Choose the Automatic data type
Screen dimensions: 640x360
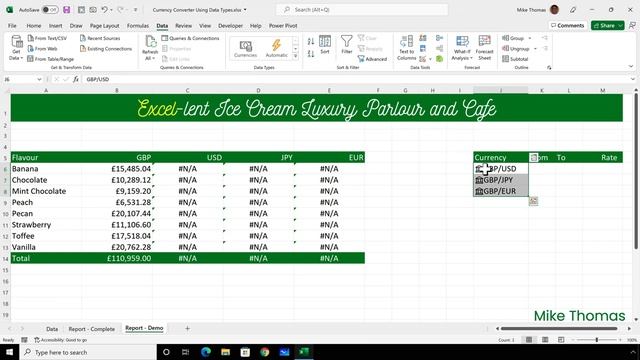276,49
